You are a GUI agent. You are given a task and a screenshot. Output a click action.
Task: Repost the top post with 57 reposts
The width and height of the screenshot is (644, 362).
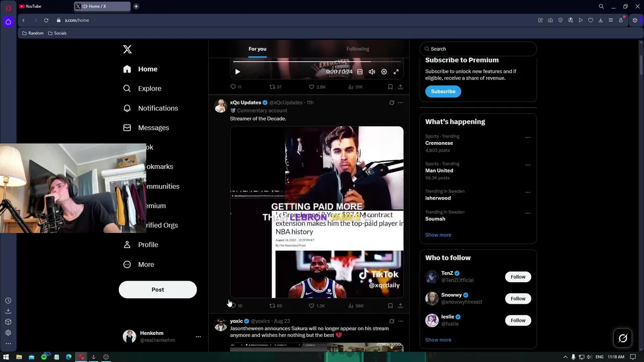click(x=276, y=87)
